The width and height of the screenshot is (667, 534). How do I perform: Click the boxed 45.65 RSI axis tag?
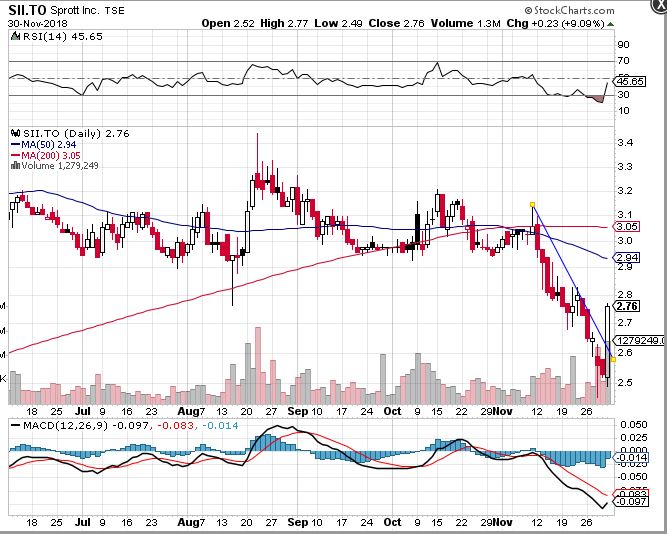point(629,81)
